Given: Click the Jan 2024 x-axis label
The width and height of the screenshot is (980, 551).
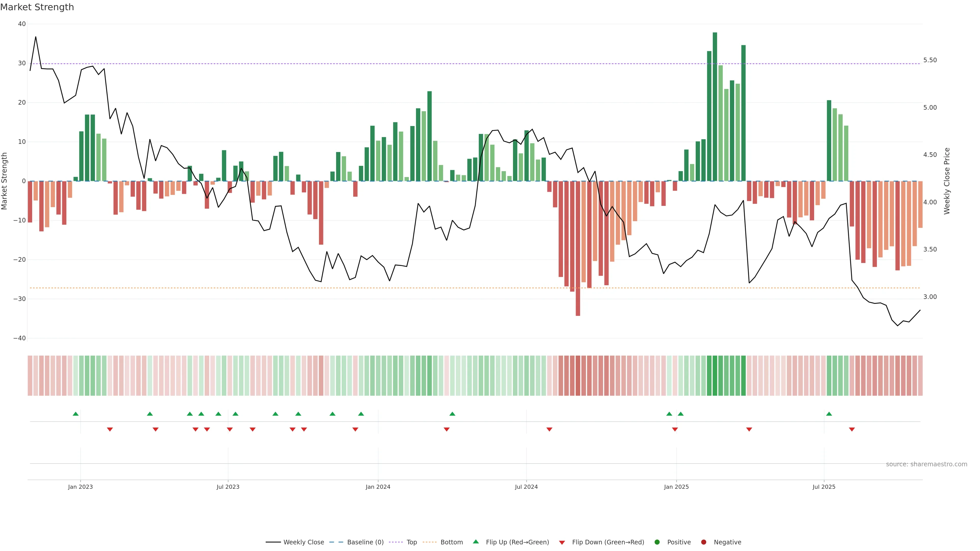Looking at the screenshot, I should point(378,487).
